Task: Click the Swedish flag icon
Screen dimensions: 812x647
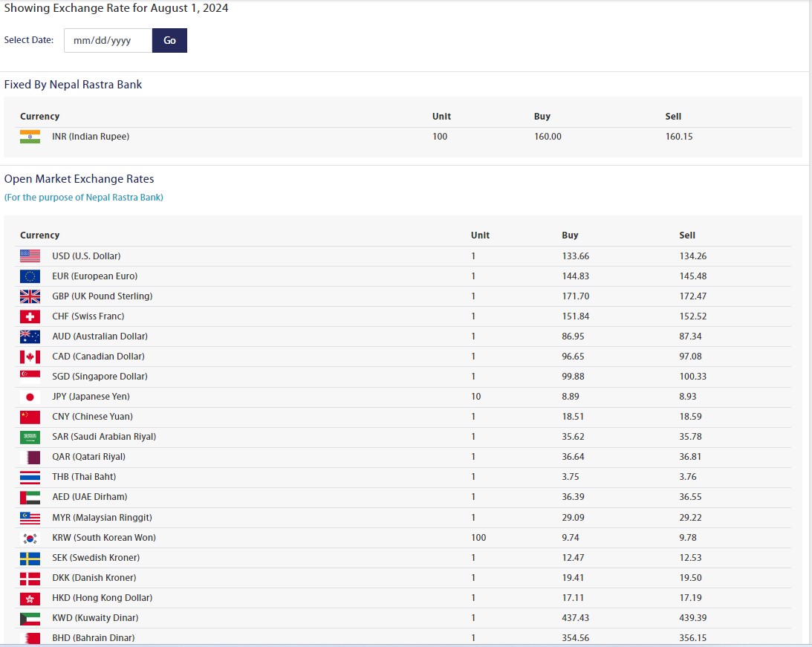Action: [30, 558]
